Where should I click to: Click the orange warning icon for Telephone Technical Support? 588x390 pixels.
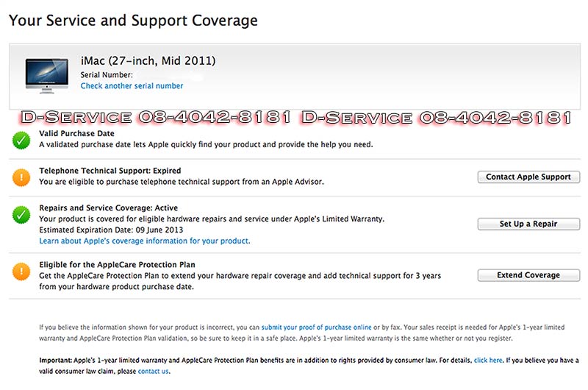click(x=21, y=177)
